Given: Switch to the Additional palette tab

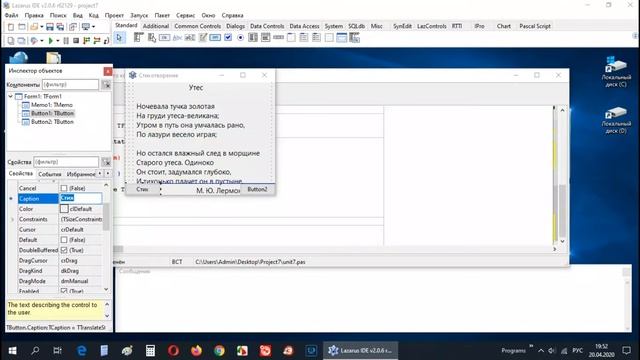Looking at the screenshot, I should click(156, 26).
